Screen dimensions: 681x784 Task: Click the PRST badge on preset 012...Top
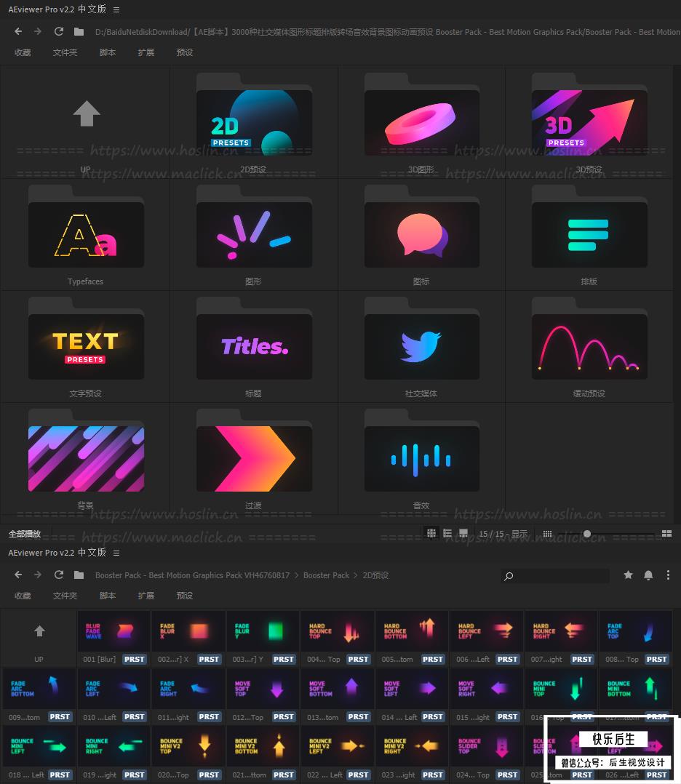pyautogui.click(x=283, y=716)
